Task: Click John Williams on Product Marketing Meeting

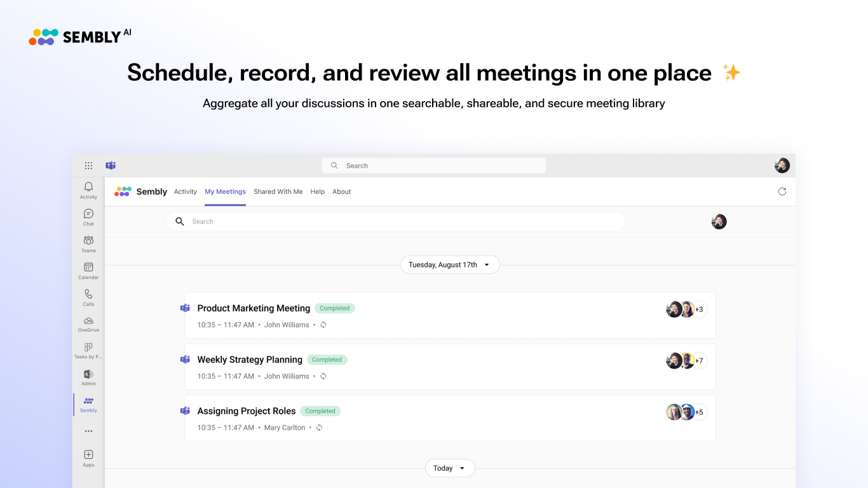Action: click(287, 325)
